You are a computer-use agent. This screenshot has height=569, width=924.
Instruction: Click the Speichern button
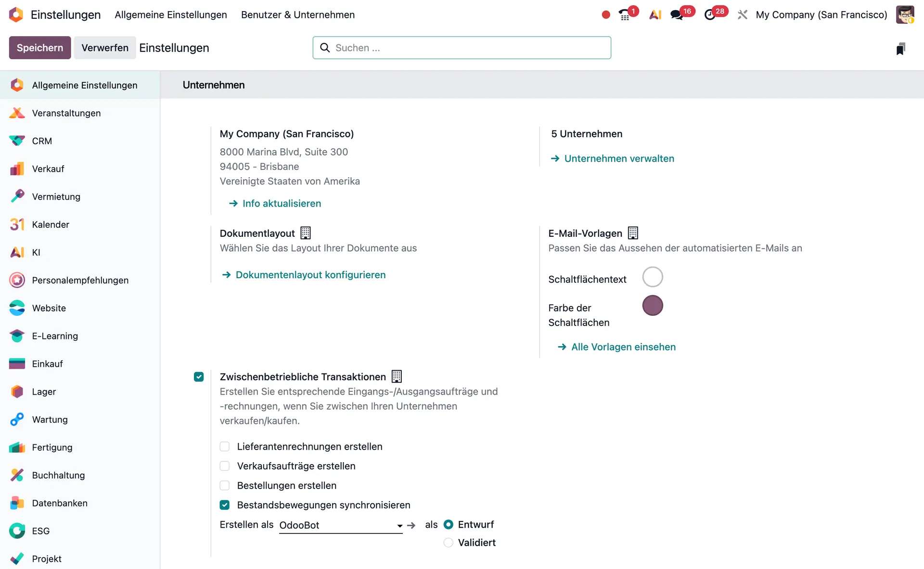(x=39, y=48)
